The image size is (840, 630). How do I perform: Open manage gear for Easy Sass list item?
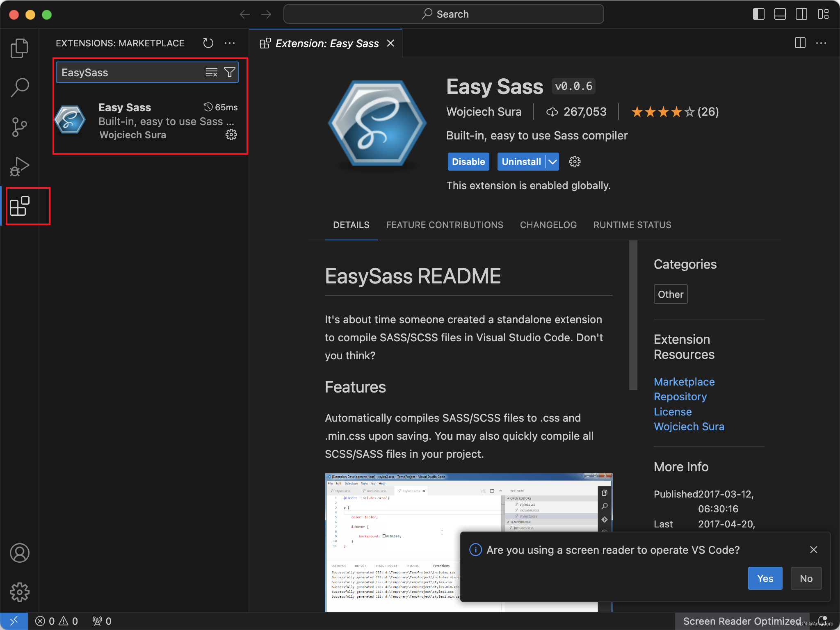(231, 135)
